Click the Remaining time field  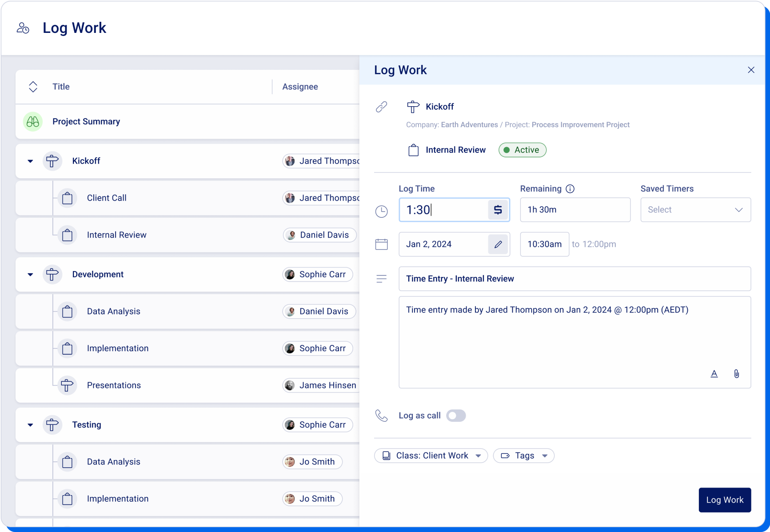pos(575,210)
